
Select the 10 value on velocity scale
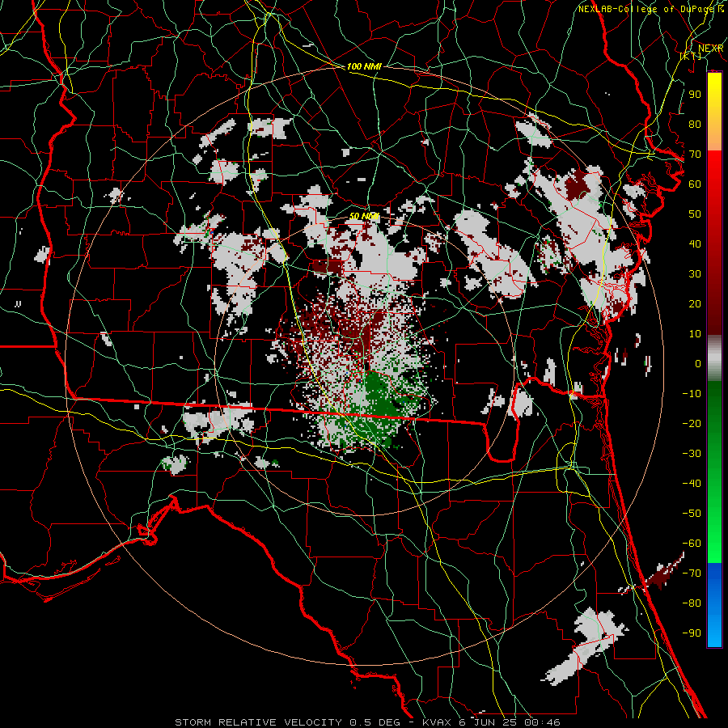point(695,334)
